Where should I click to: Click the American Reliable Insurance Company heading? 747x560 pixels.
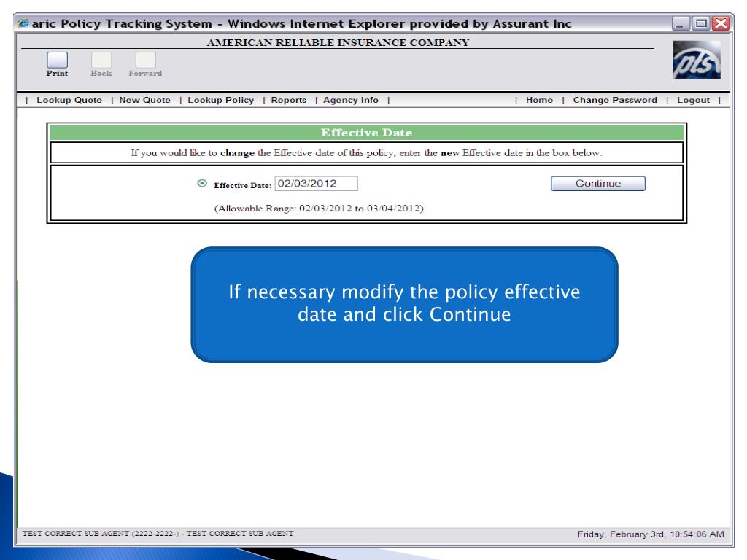[338, 42]
